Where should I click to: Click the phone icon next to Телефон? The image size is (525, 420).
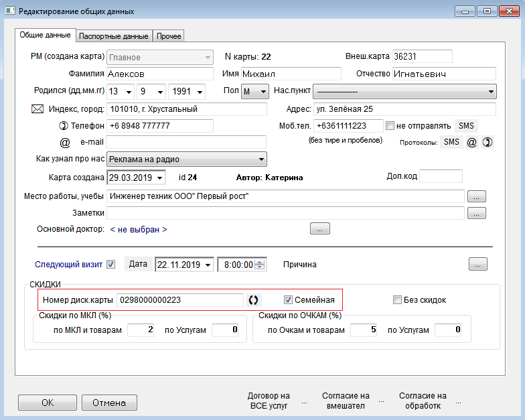coord(64,125)
